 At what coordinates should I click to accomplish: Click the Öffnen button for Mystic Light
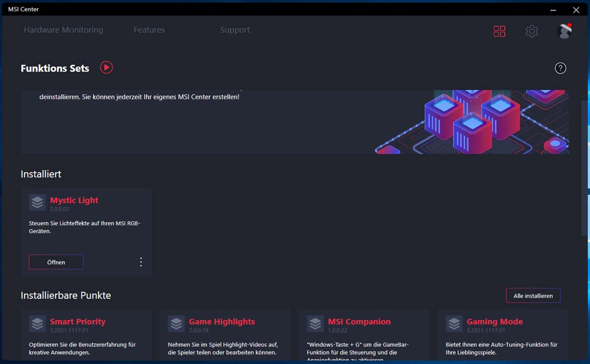coord(56,262)
